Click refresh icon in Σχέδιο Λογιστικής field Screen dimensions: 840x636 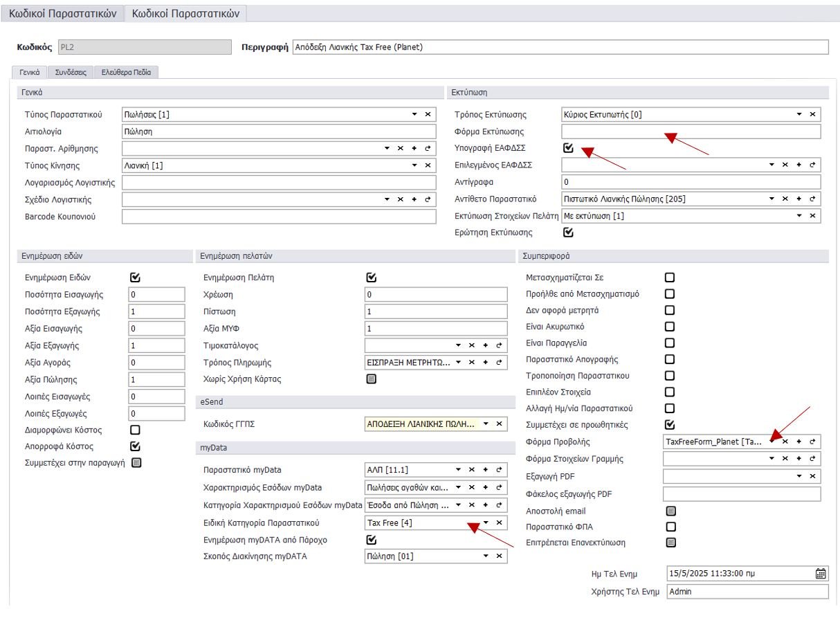(428, 199)
